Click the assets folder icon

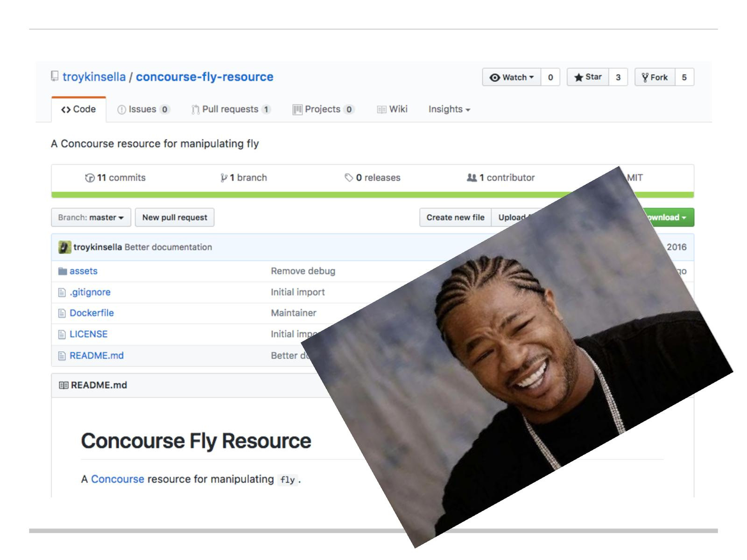pyautogui.click(x=63, y=271)
